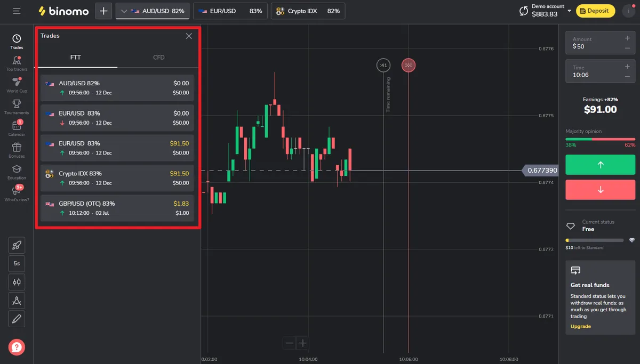The image size is (640, 364).
Task: Open the red help support bubble
Action: tap(17, 347)
